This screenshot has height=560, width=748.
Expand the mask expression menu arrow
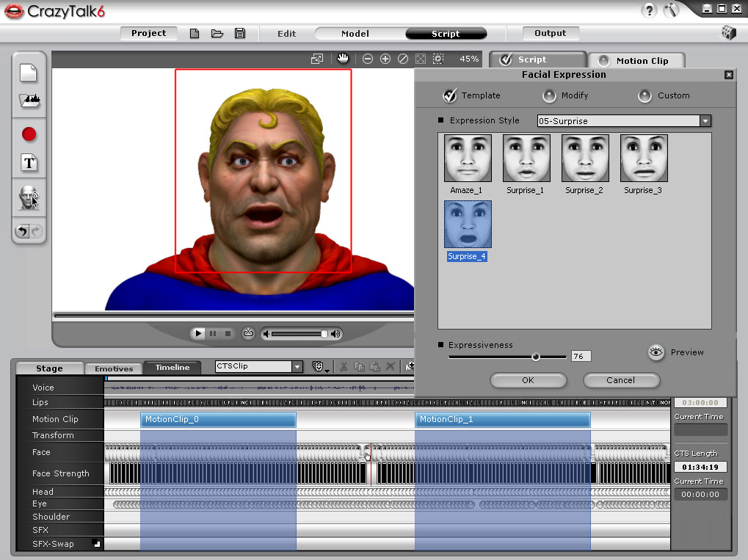(x=327, y=371)
